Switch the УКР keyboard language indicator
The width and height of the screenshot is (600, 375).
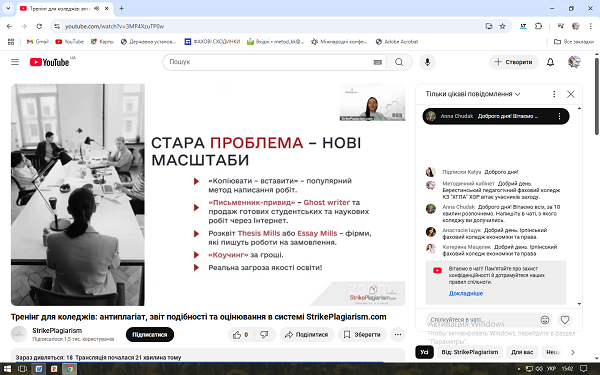click(551, 369)
